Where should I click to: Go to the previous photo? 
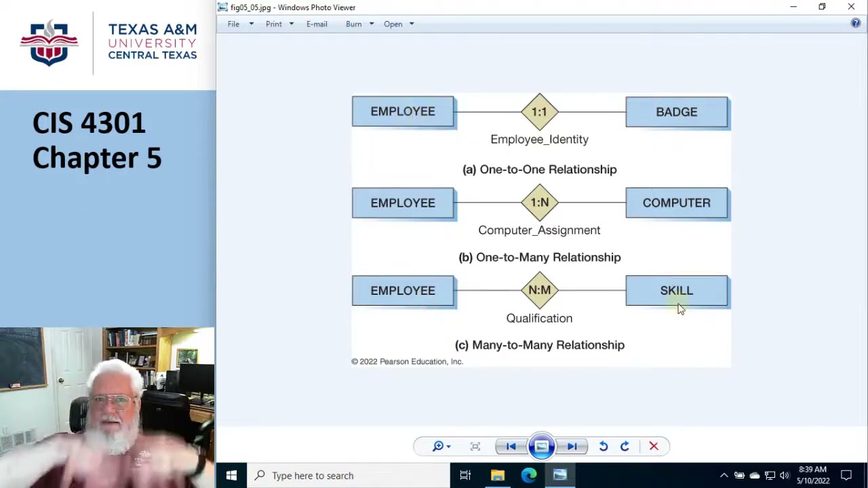point(511,446)
